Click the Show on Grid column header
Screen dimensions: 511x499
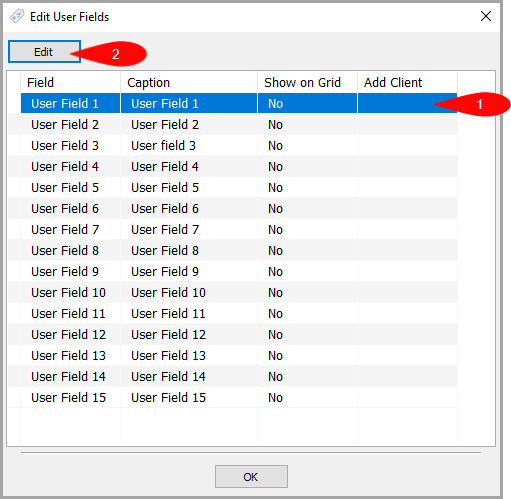click(x=307, y=82)
